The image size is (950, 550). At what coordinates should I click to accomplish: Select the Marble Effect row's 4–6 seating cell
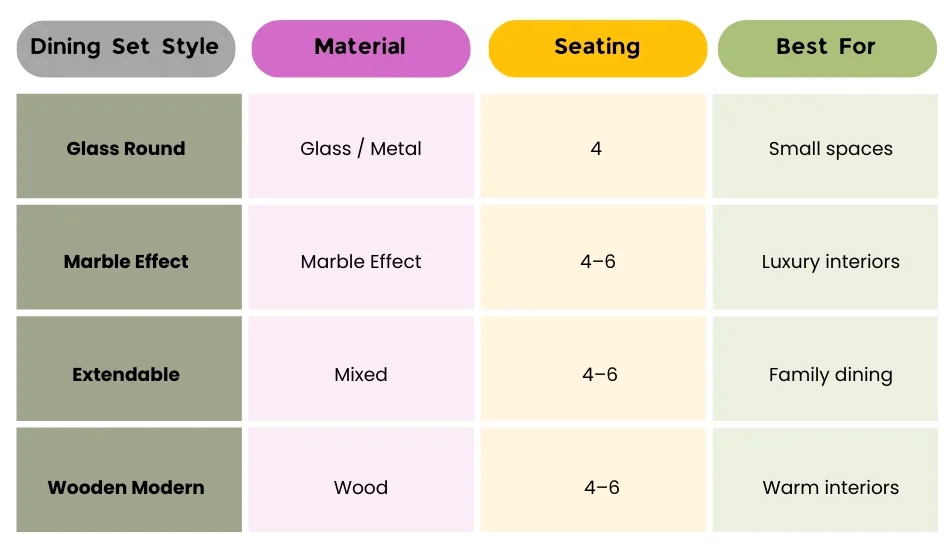coord(598,261)
